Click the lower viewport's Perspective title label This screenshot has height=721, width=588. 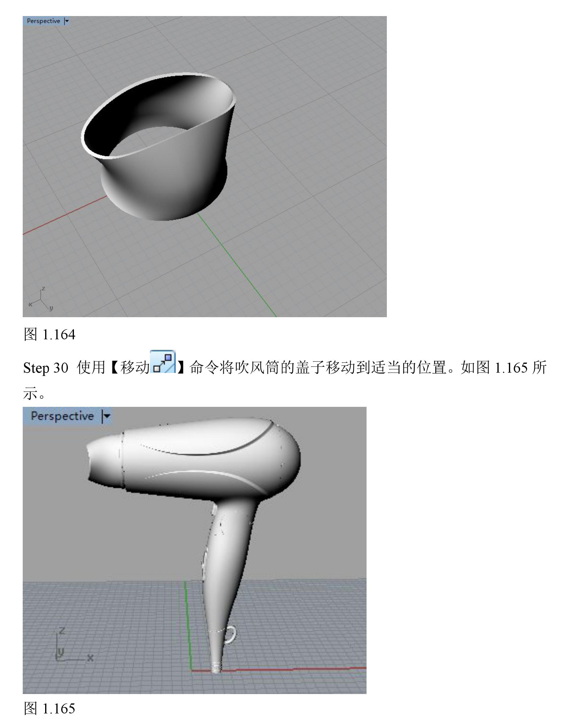point(62,416)
